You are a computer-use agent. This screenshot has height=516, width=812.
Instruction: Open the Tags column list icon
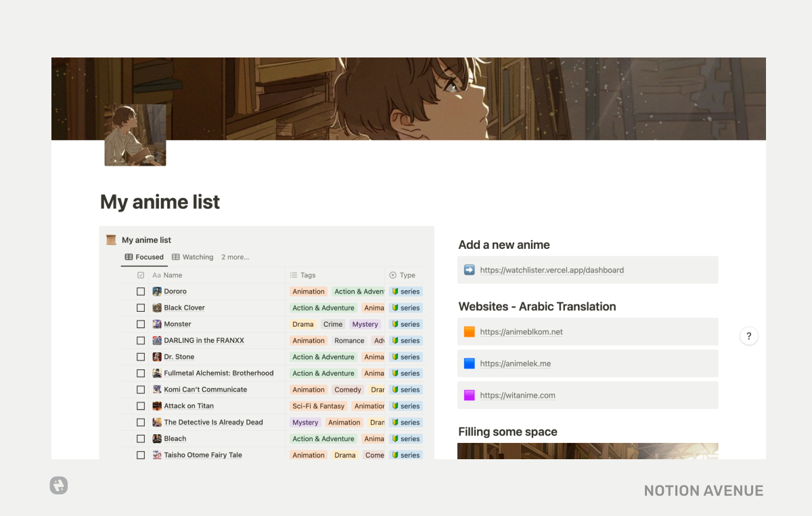point(294,275)
